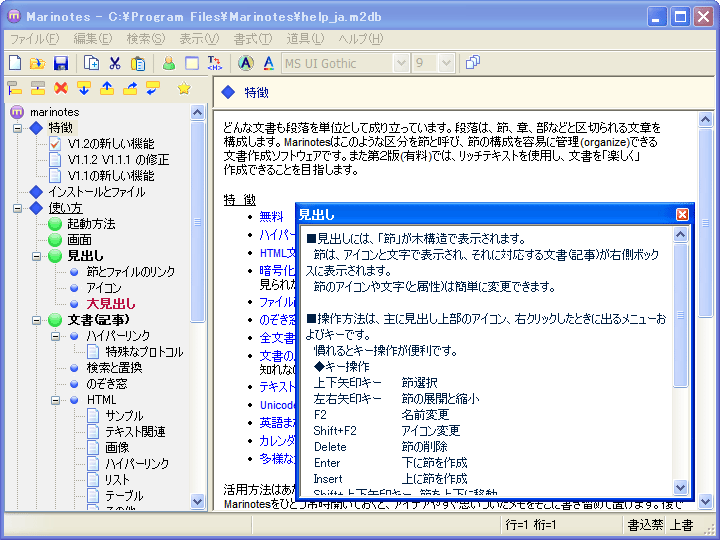Open the 無料 link in the document
Screen dimensions: 720x540
point(271,216)
